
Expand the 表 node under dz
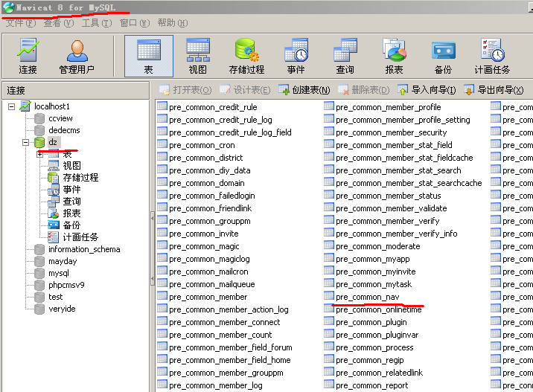coord(39,154)
